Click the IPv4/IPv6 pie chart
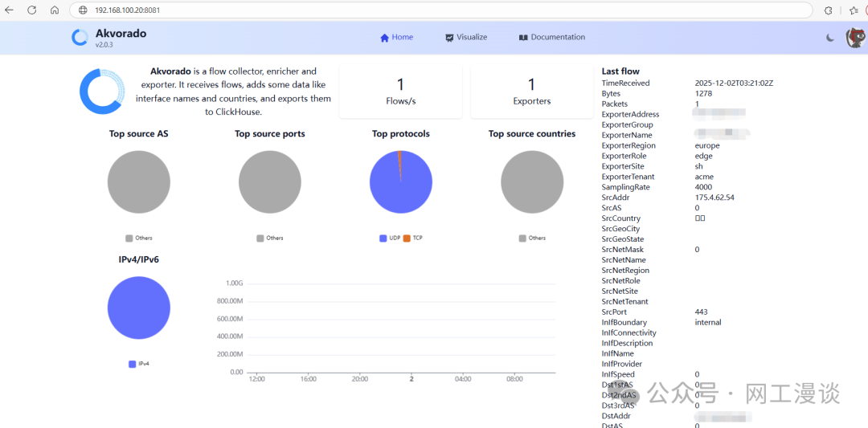The height and width of the screenshot is (428, 868). (139, 308)
